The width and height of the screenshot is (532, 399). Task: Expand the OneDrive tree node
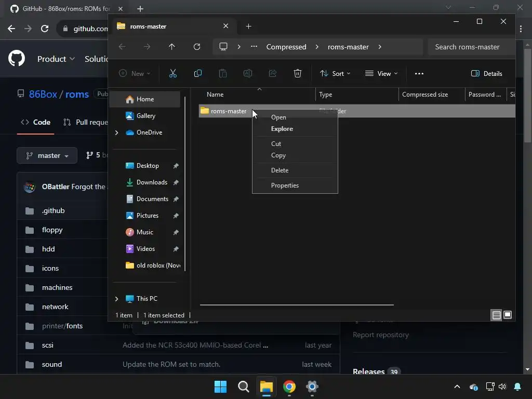(x=117, y=132)
